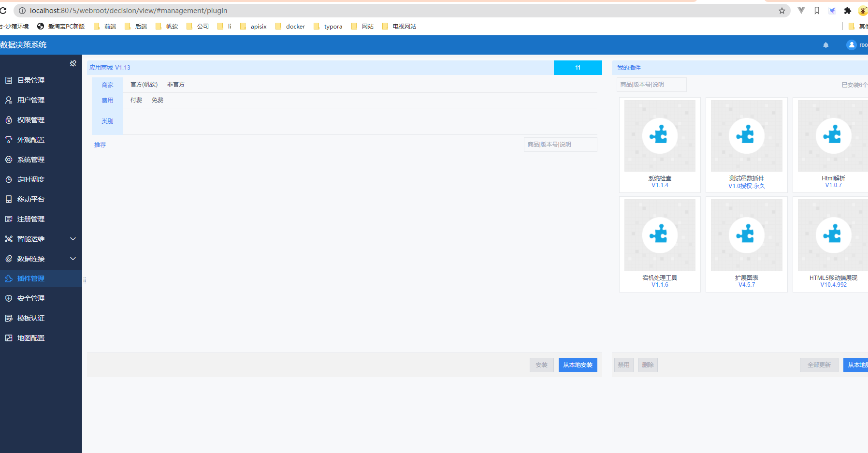
Task: Select the 宕机处理工具 plugin card
Action: [660, 244]
